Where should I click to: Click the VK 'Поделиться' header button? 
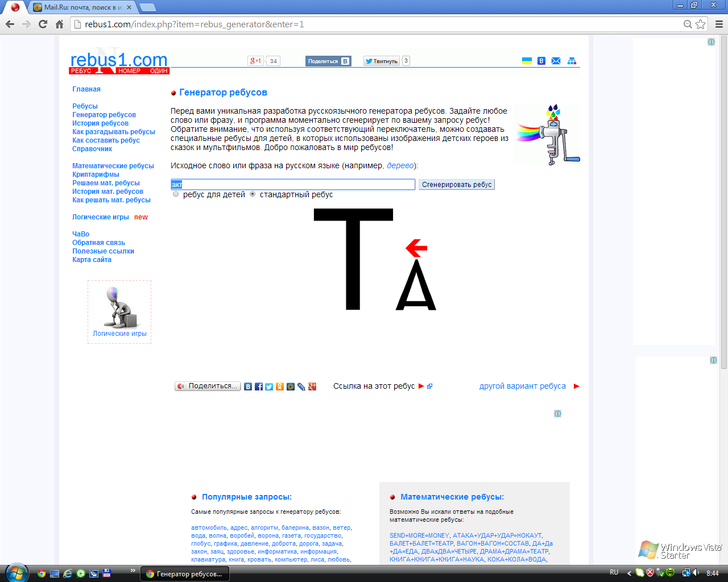(x=328, y=61)
